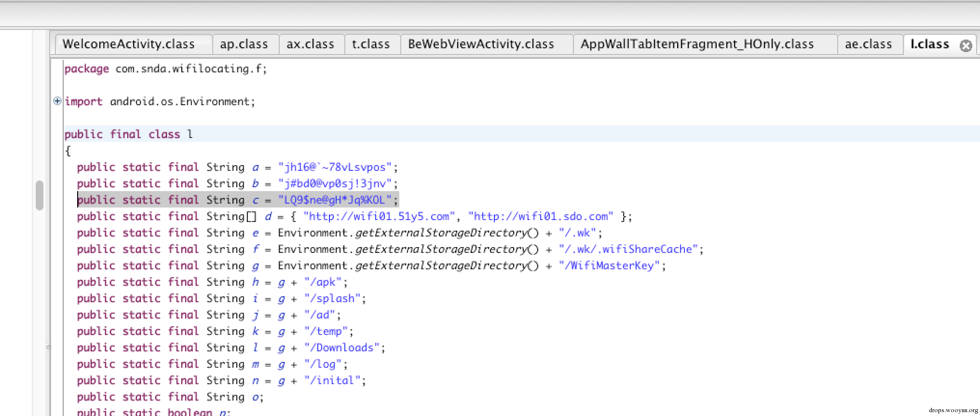Click the "/Downloads" string literal

coord(342,348)
